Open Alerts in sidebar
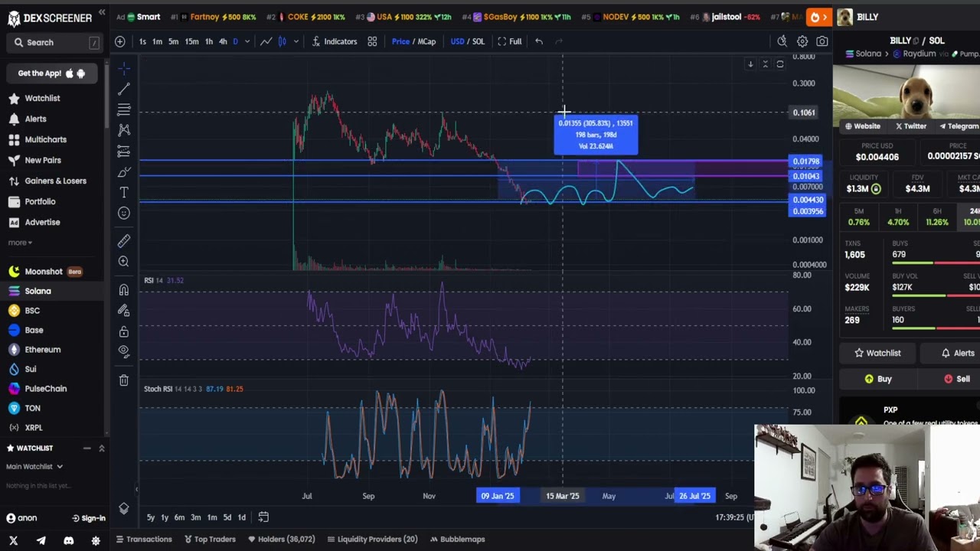Screen dimensions: 980x551 coord(35,119)
